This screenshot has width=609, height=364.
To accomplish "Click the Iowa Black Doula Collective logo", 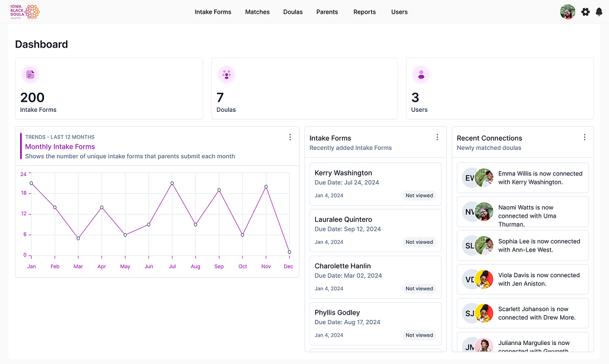I will (25, 12).
